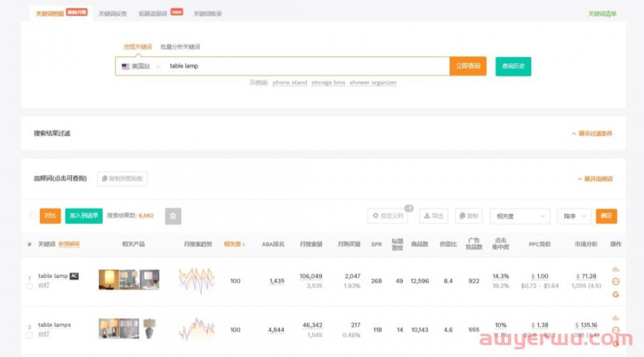Screen dimensions: 644x357
Task: Click the trash delete icon button
Action: point(173,216)
